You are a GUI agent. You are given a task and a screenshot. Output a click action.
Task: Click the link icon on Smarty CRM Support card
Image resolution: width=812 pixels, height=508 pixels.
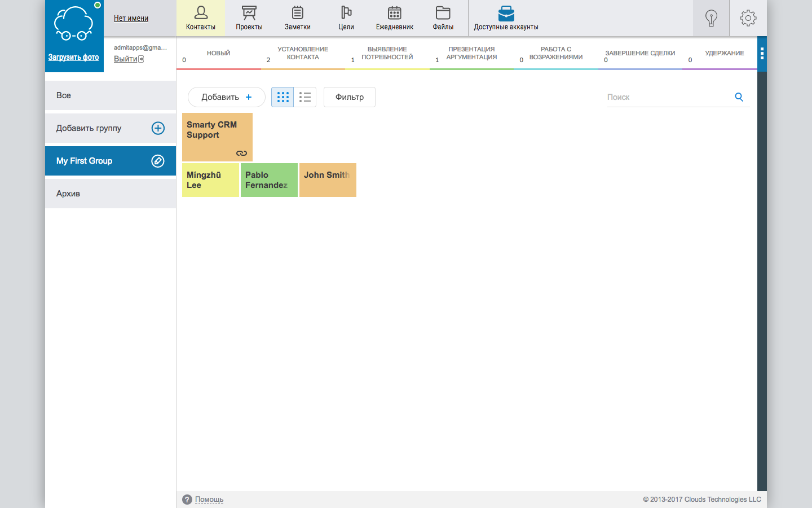(x=242, y=152)
